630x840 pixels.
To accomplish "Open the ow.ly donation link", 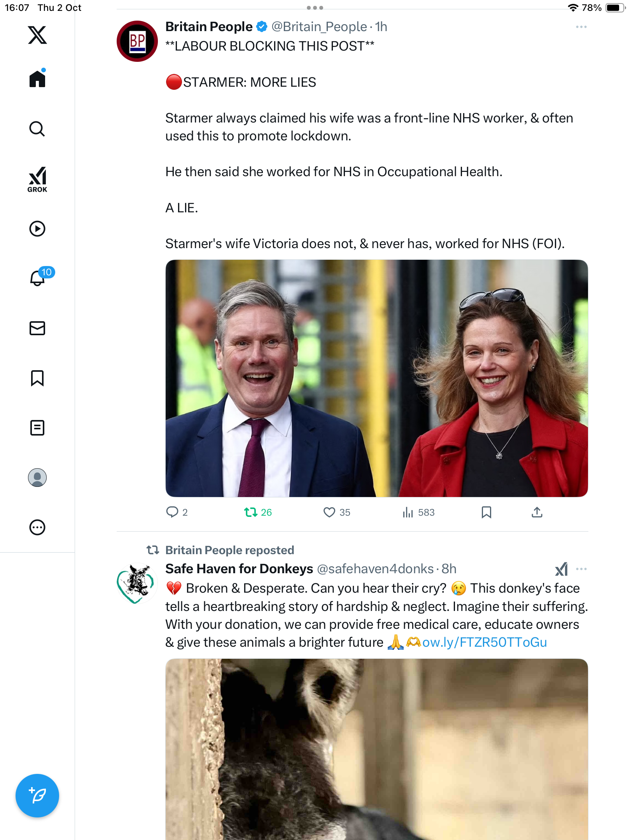I will coord(485,642).
